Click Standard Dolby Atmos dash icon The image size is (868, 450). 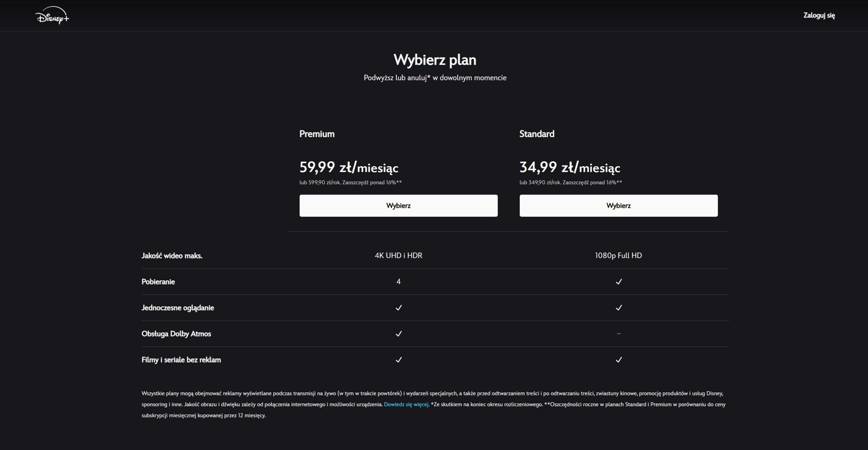click(618, 334)
